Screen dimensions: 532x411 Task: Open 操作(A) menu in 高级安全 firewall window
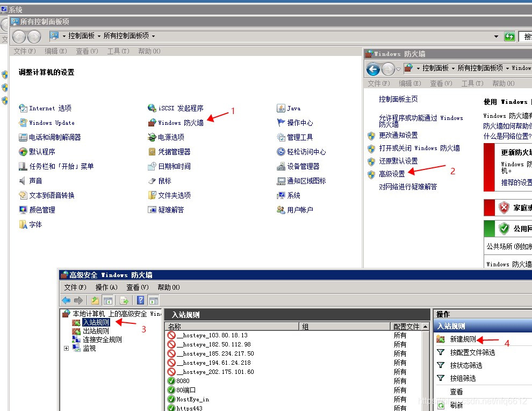(106, 287)
